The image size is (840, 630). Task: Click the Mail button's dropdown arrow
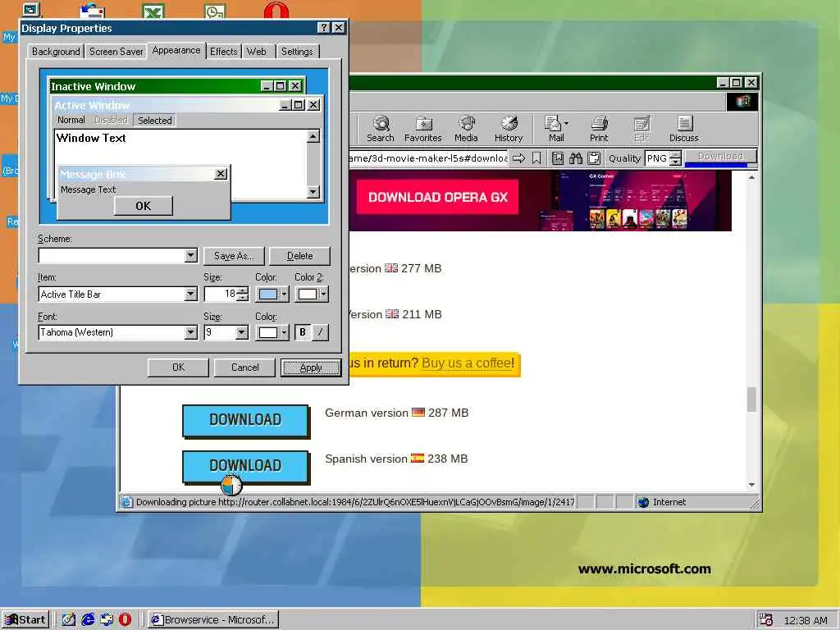[x=566, y=123]
